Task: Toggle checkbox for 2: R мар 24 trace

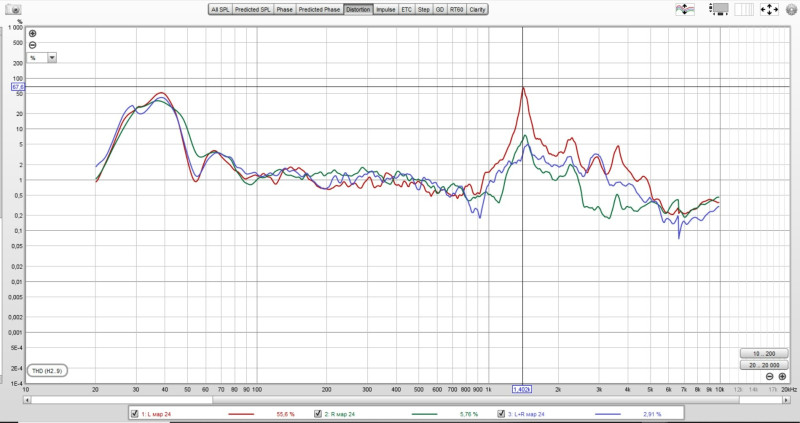Action: 317,414
